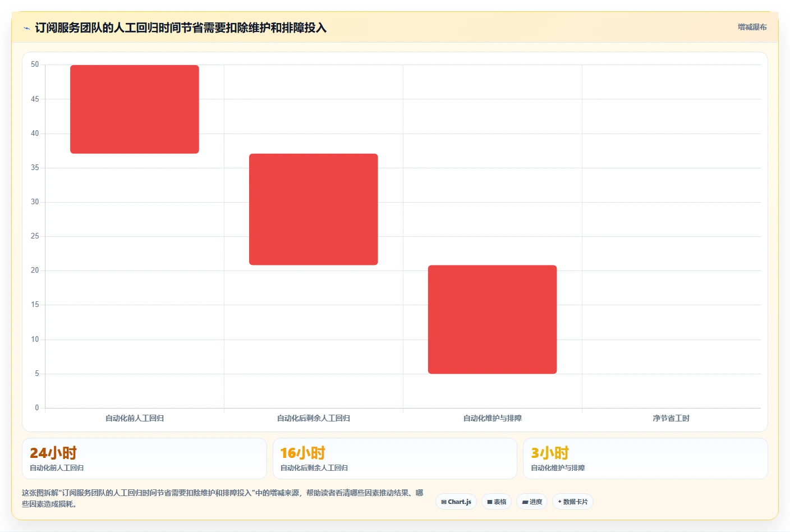Click the 3小时 data card value
Screen dimensions: 790x532
click(x=550, y=453)
